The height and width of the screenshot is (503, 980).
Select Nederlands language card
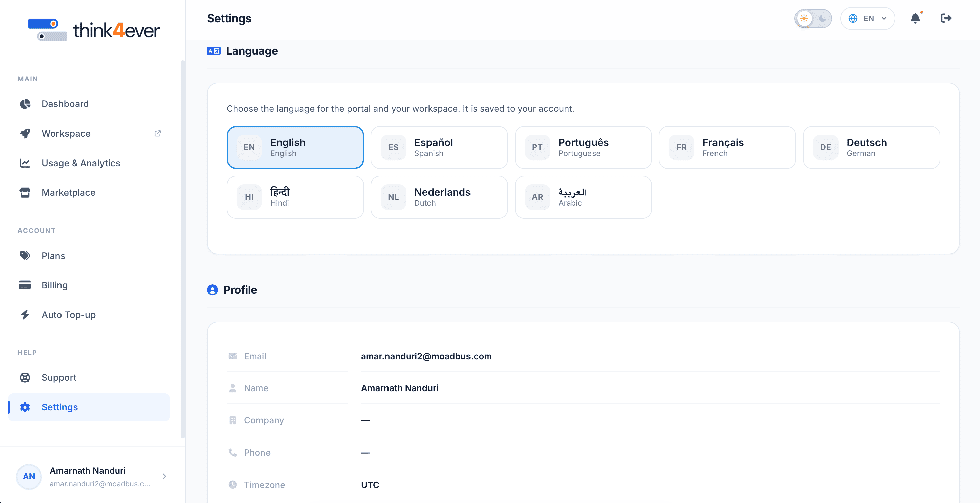439,197
